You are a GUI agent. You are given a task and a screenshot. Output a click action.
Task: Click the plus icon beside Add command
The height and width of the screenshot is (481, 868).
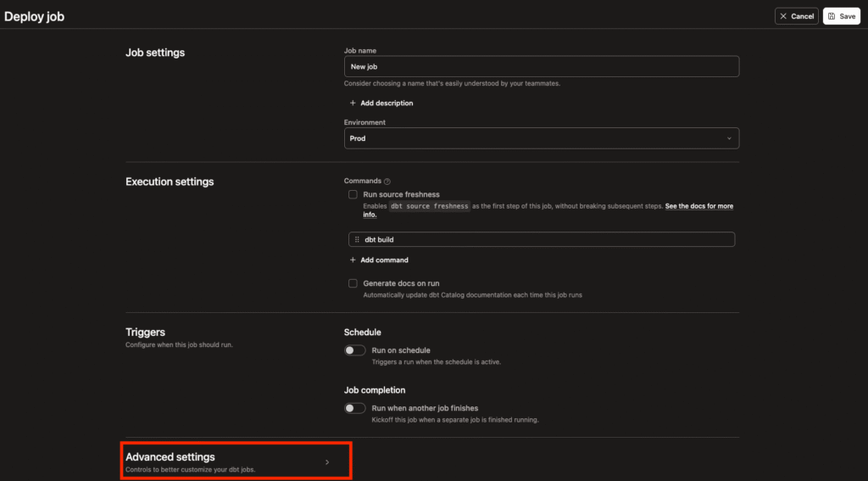tap(353, 260)
